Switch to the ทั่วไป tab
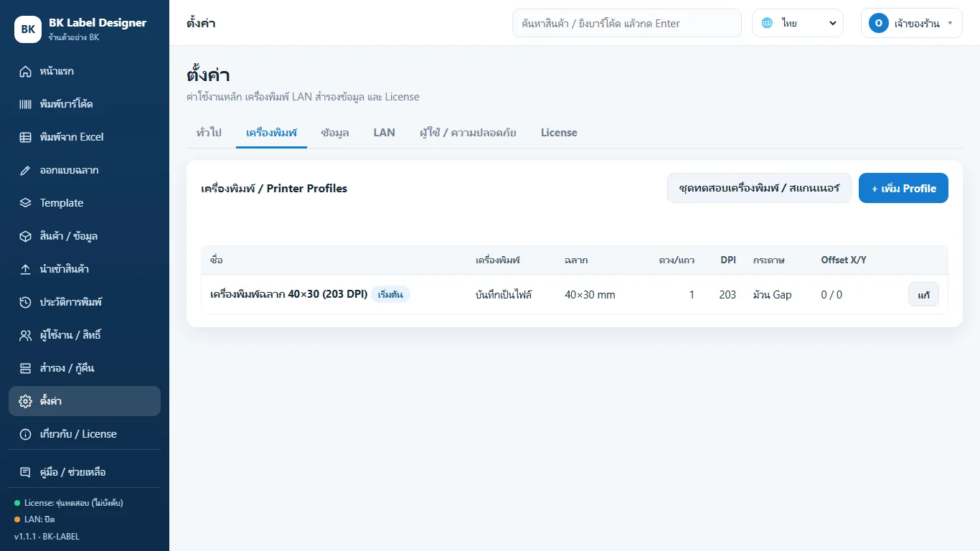 209,133
